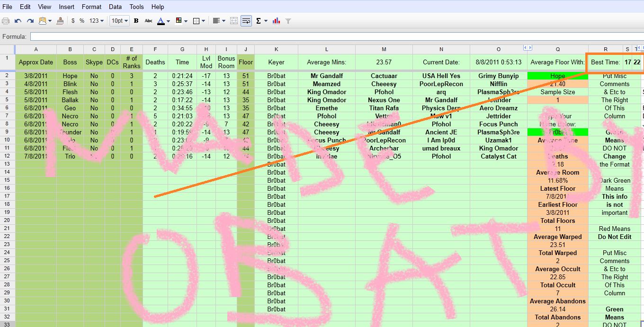Click the 'Hope' boss cell in row 2
The height and width of the screenshot is (327, 644).
point(70,76)
